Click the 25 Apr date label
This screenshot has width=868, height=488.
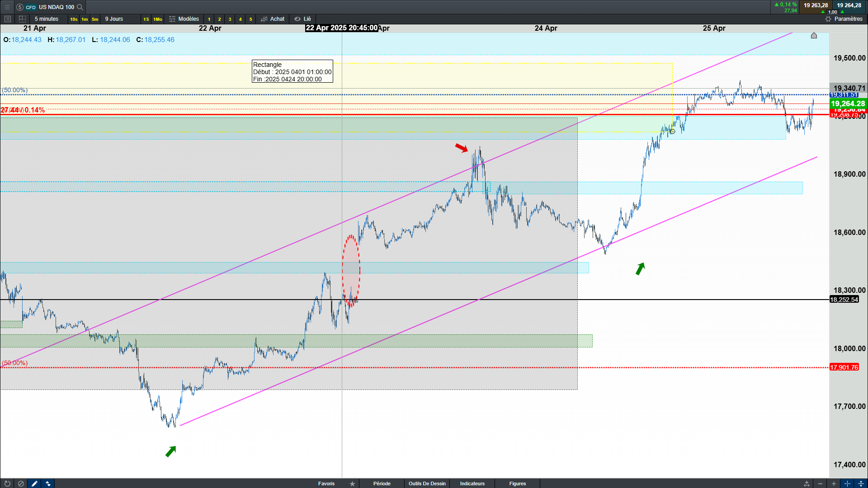(714, 28)
